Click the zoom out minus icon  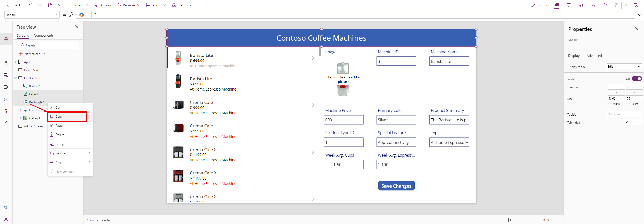(485, 220)
